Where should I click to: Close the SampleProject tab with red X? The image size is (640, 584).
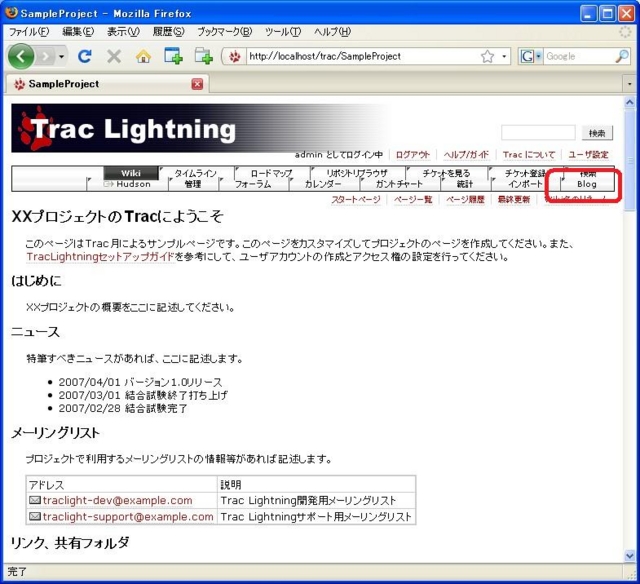197,84
